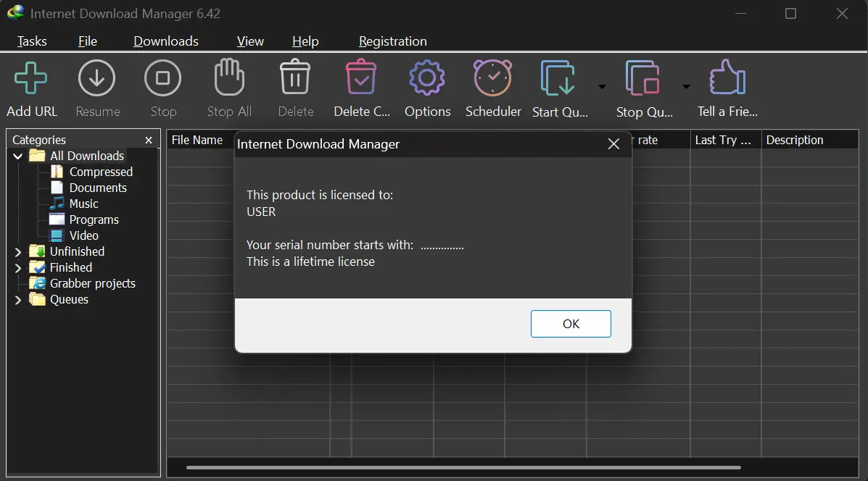Click the Start Queue icon
The image size is (868, 481).
click(x=558, y=78)
